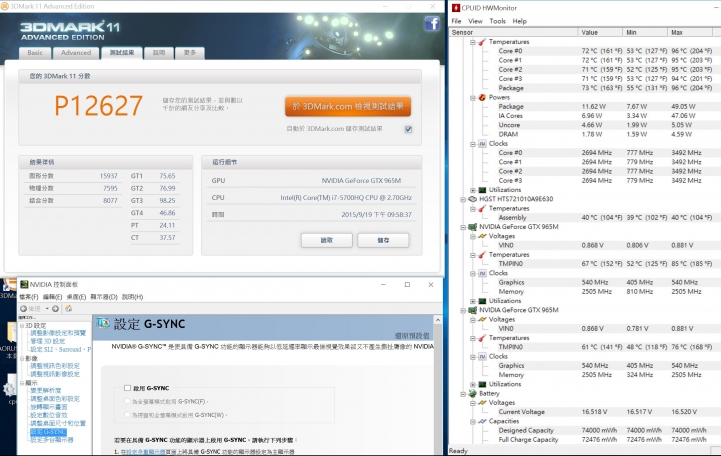721x456 pixels.
Task: Open the back-history dropdown arrow in NVIDIA toolbar
Action: (x=47, y=309)
